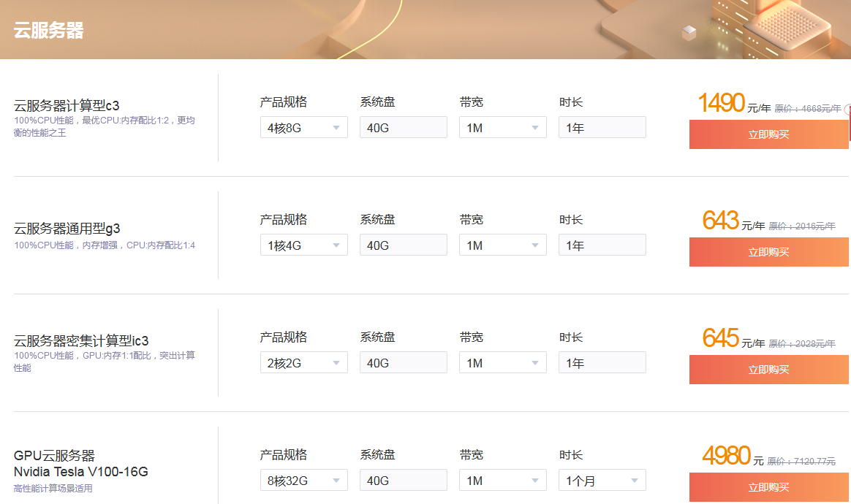Open 产品规格 1核4G dropdown for 通用型g3
The height and width of the screenshot is (504, 851).
point(303,245)
